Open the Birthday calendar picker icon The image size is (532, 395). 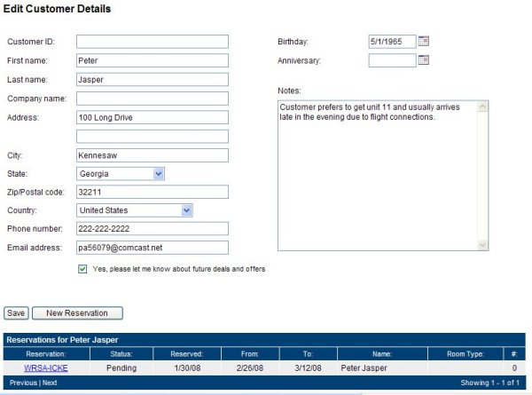click(x=424, y=41)
